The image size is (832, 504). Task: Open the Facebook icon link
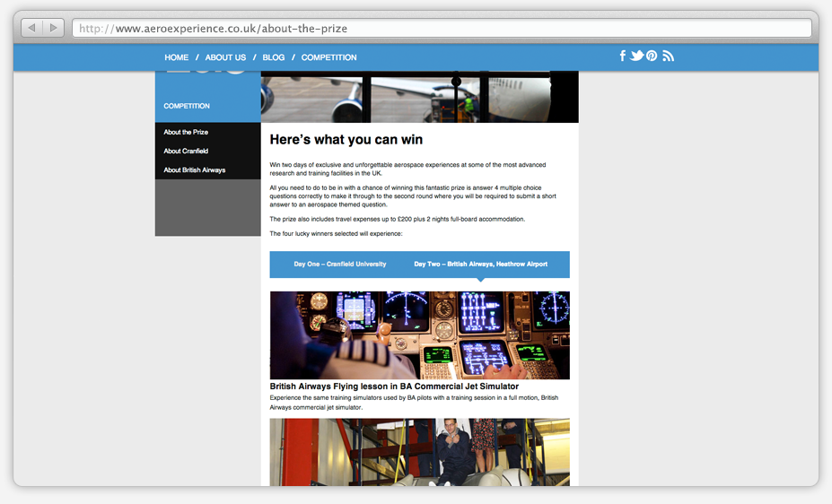coord(623,56)
